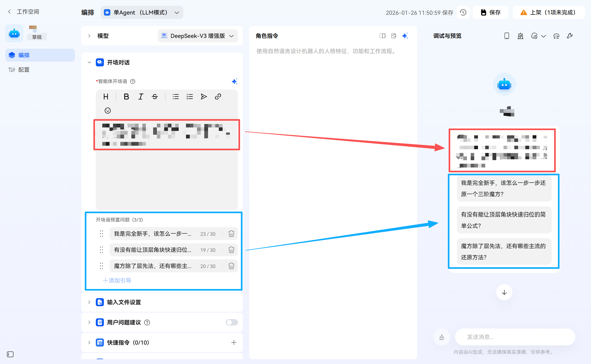This screenshot has height=364, width=591.
Task: Open save history clock icon
Action: coord(463,12)
